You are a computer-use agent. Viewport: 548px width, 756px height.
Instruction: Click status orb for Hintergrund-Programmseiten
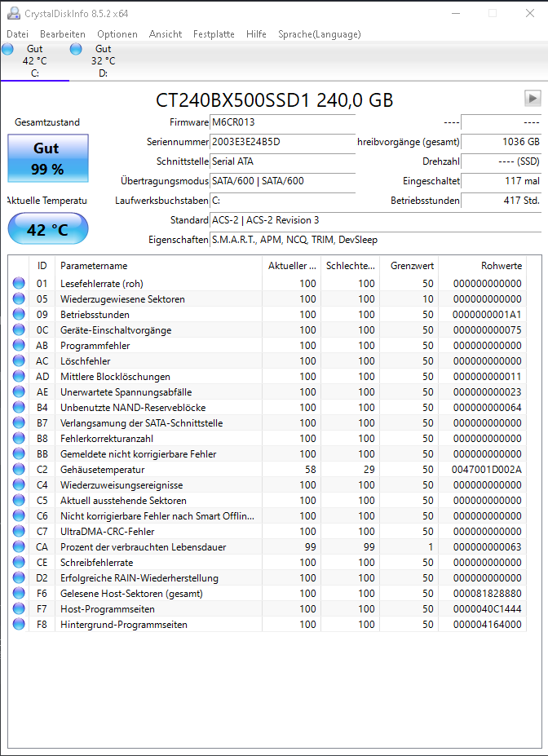point(19,625)
